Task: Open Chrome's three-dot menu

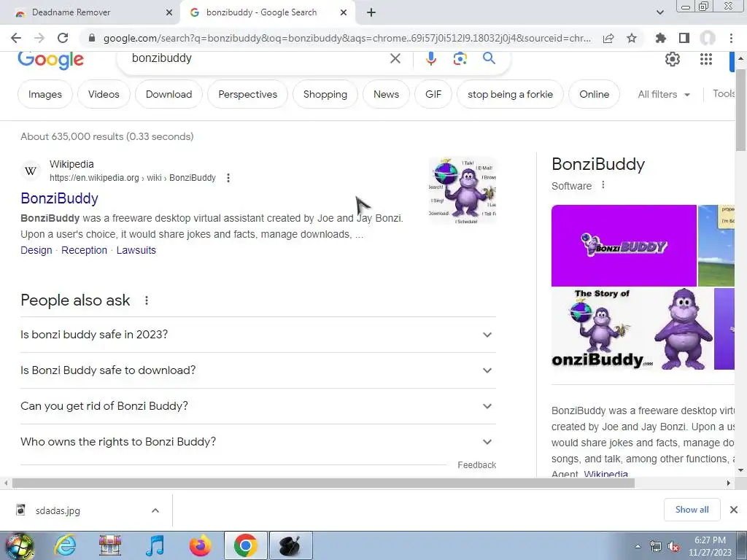Action: (731, 38)
